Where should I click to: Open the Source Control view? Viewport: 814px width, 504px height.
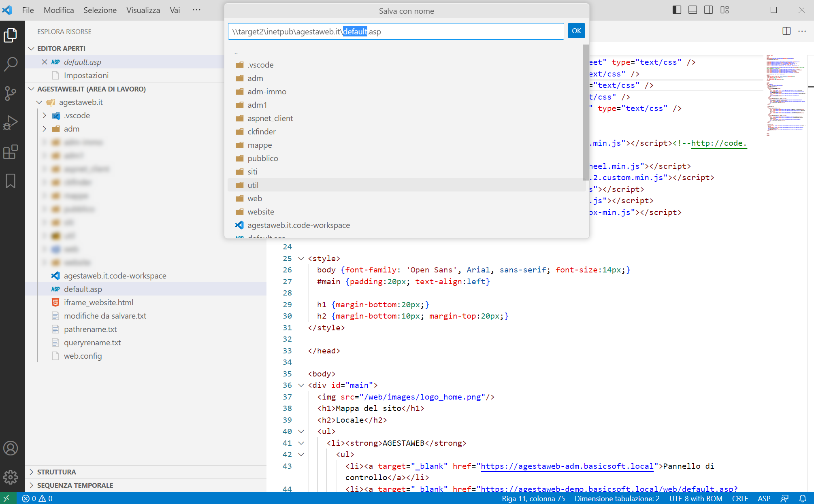coord(11,94)
